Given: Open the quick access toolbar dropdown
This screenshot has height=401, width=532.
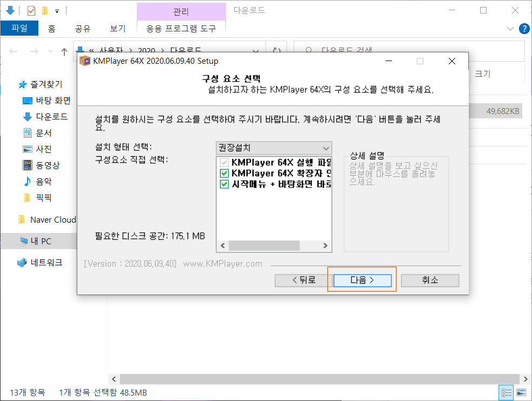Looking at the screenshot, I should coord(57,11).
